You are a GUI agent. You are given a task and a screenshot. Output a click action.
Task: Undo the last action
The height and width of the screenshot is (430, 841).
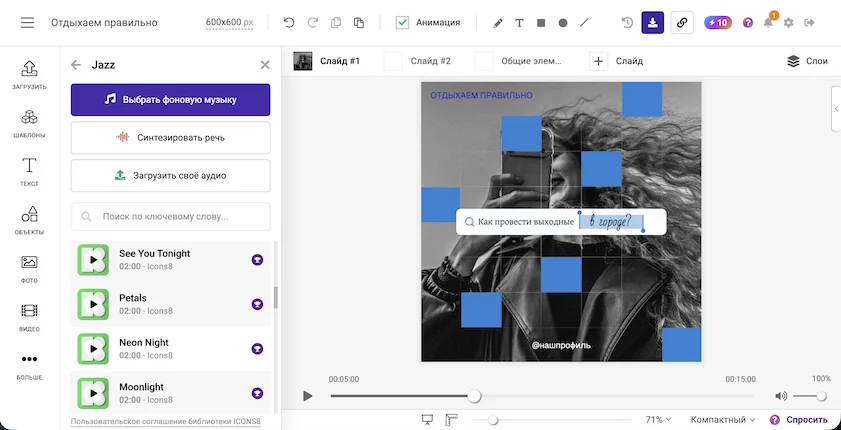coord(289,23)
